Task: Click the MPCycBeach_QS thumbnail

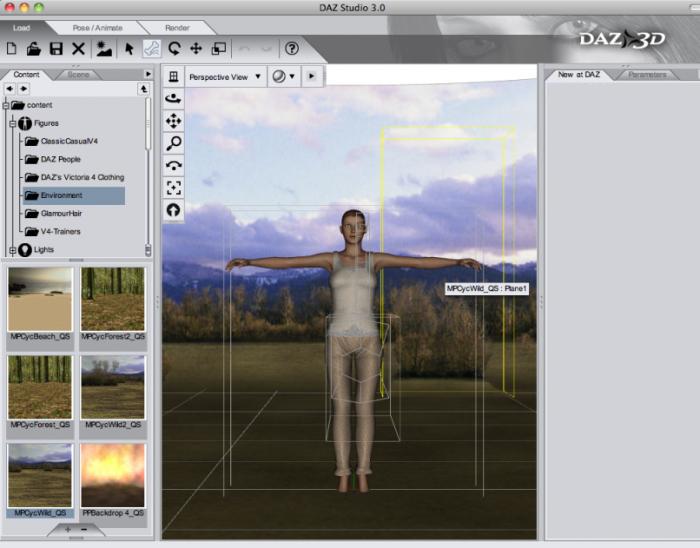Action: [x=40, y=299]
